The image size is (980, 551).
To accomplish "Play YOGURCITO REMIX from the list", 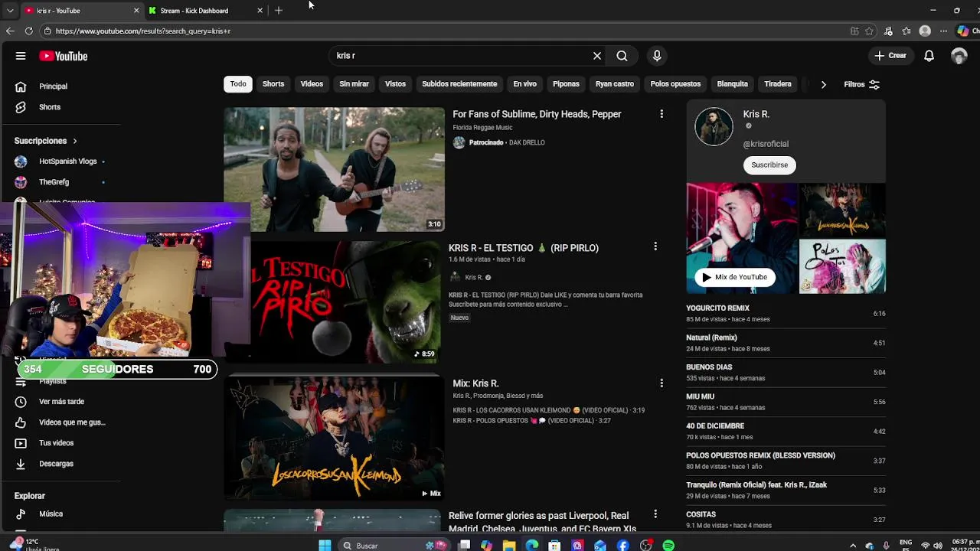I will click(x=786, y=314).
